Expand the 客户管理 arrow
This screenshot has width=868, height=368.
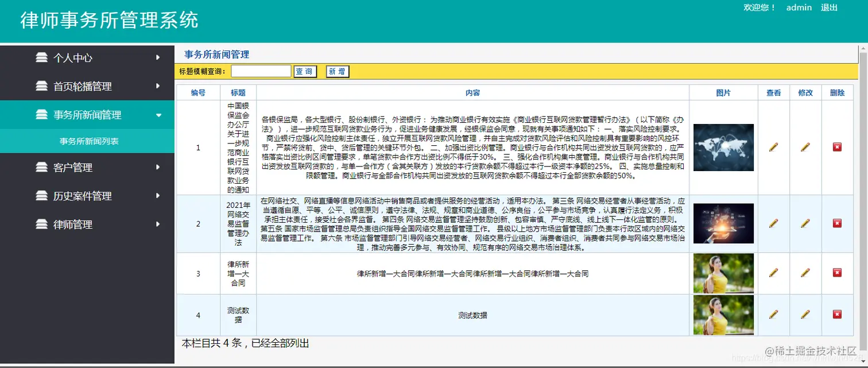click(158, 168)
